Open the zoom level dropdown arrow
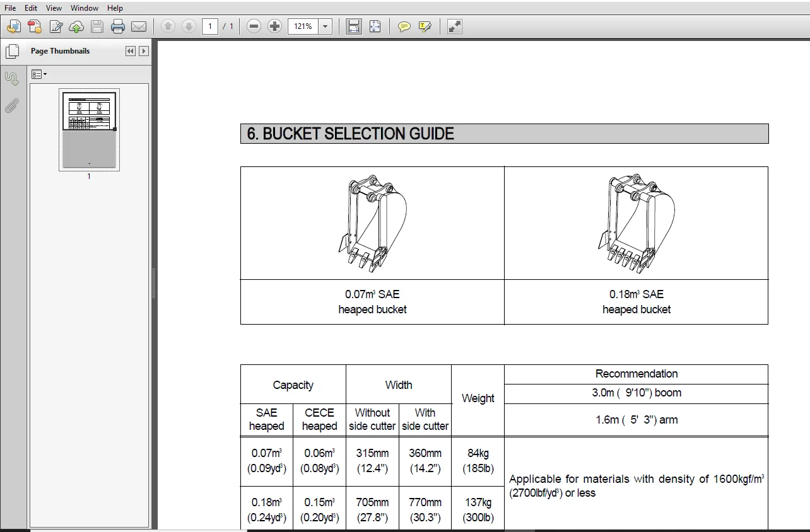The height and width of the screenshot is (532, 810). pyautogui.click(x=326, y=26)
